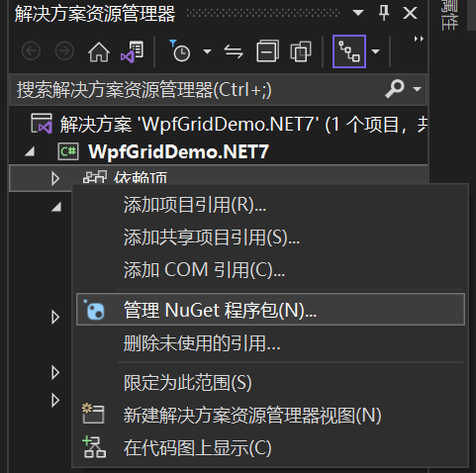Expand the 依赖项 node arrow

pyautogui.click(x=55, y=178)
